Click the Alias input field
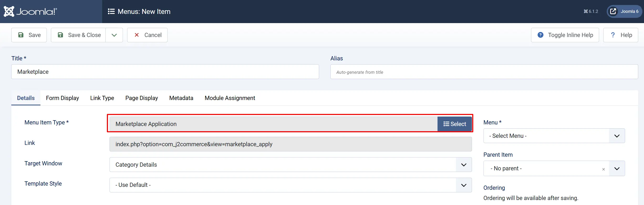The width and height of the screenshot is (644, 205). pos(484,72)
